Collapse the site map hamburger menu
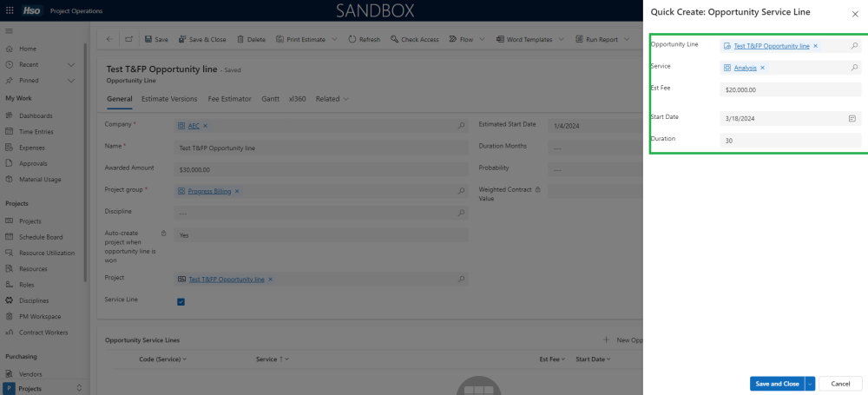 [x=10, y=31]
